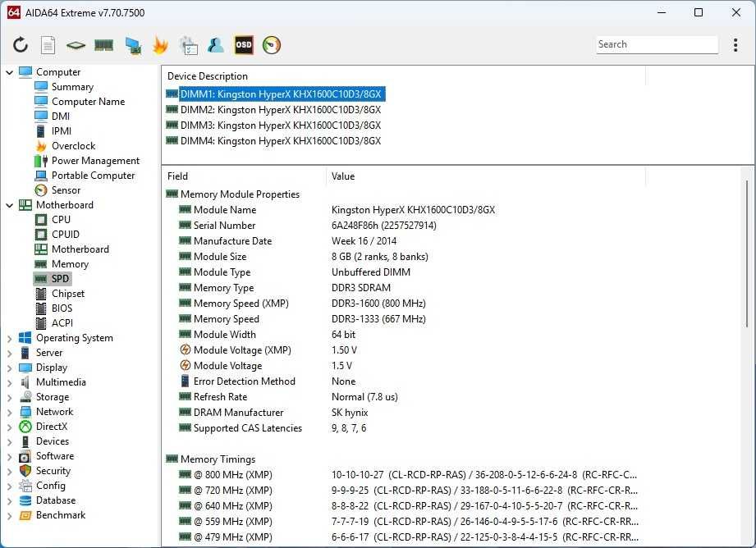
Task: Click the CPU chip toolbar icon
Action: coord(76,45)
